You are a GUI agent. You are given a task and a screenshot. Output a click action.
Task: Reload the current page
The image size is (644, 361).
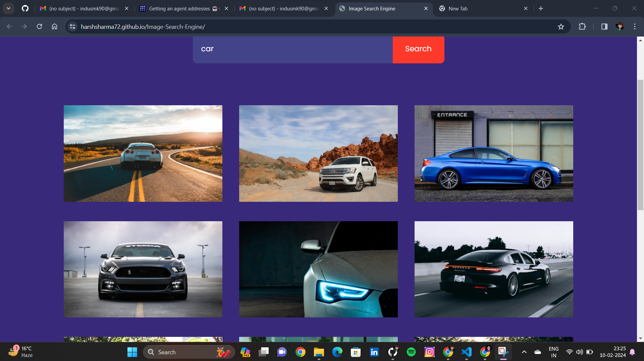click(x=39, y=26)
